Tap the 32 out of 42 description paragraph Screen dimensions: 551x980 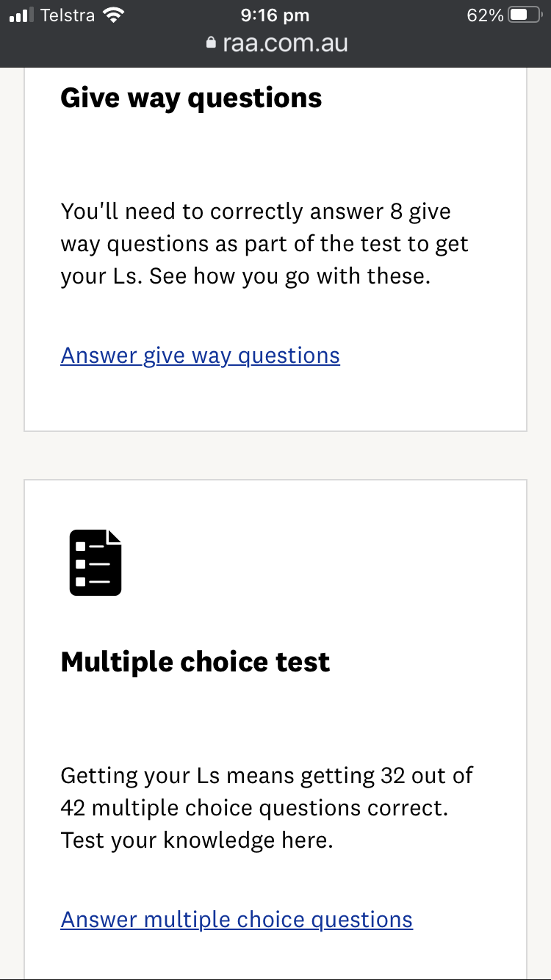pos(267,807)
